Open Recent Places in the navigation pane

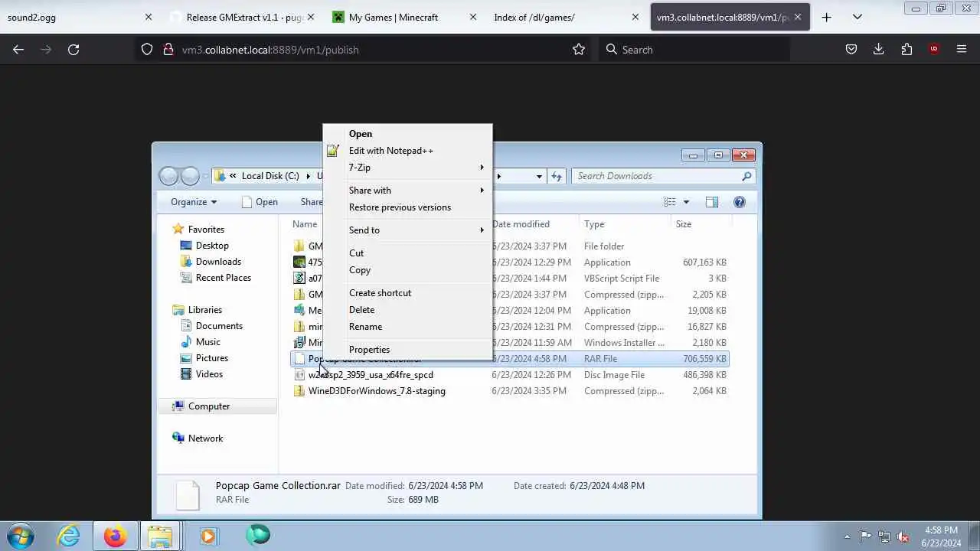(223, 278)
